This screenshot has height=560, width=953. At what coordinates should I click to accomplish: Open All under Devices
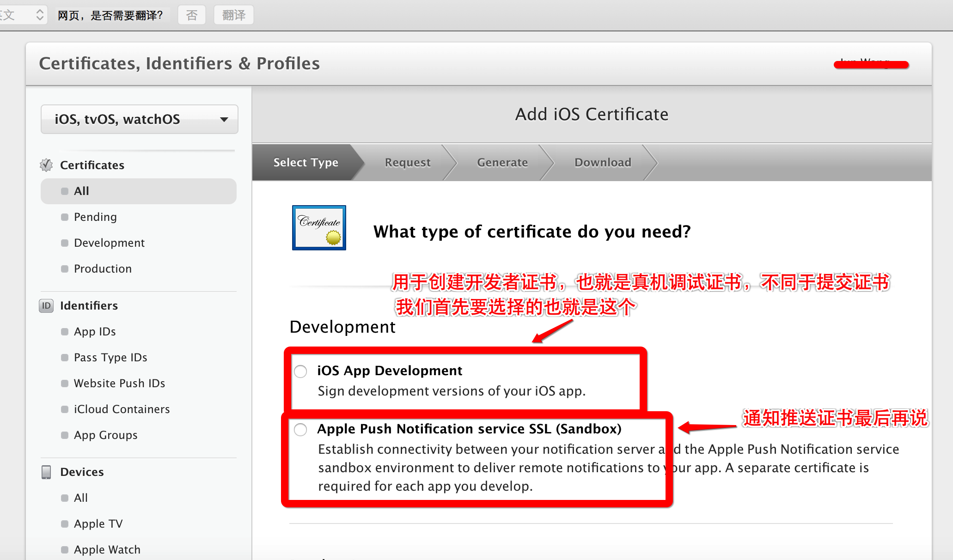coord(80,498)
